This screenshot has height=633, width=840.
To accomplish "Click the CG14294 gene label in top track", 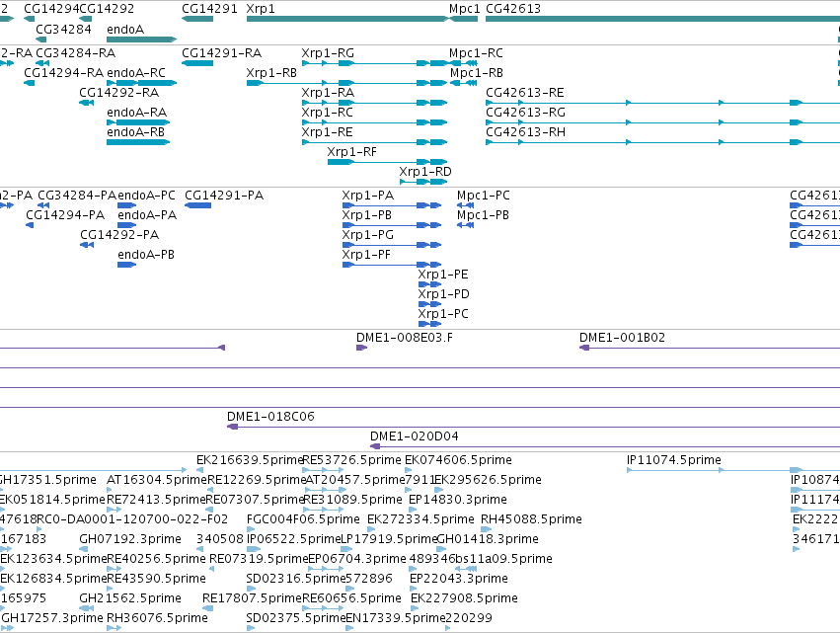I will (51, 9).
